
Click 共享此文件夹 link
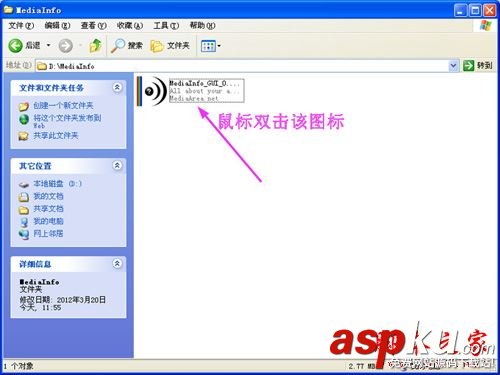tap(56, 136)
